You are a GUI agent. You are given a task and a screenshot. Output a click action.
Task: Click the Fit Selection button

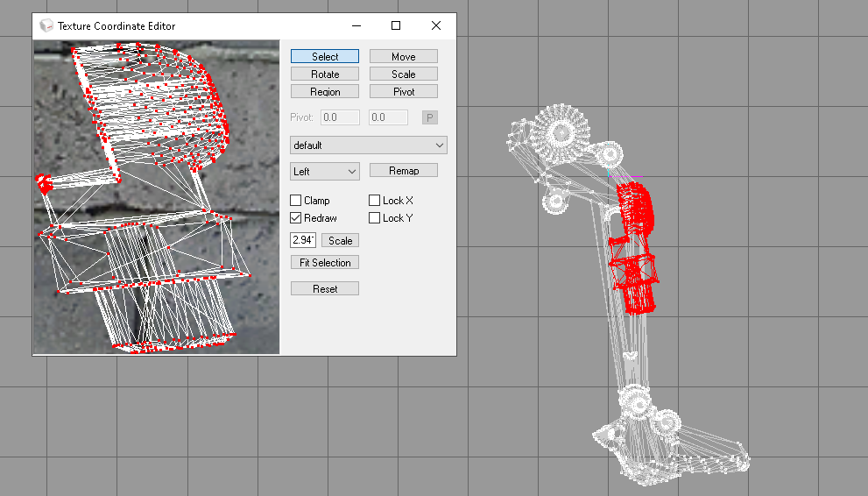[x=325, y=263]
